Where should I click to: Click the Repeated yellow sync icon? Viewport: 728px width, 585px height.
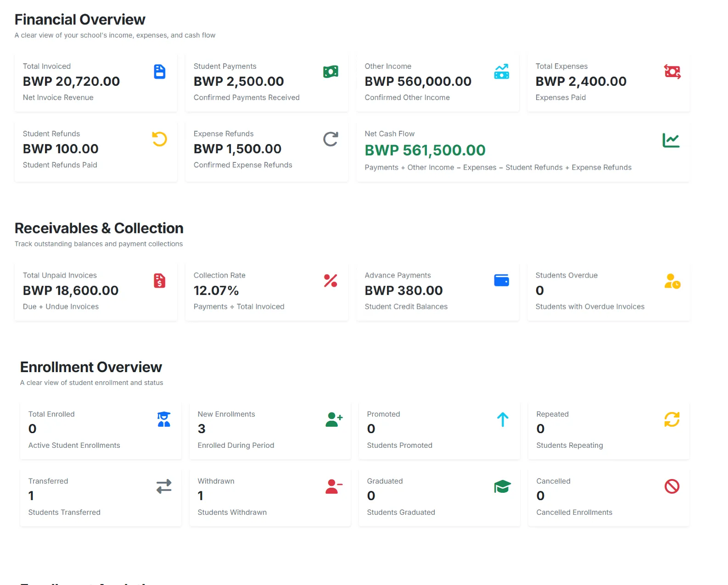click(672, 419)
